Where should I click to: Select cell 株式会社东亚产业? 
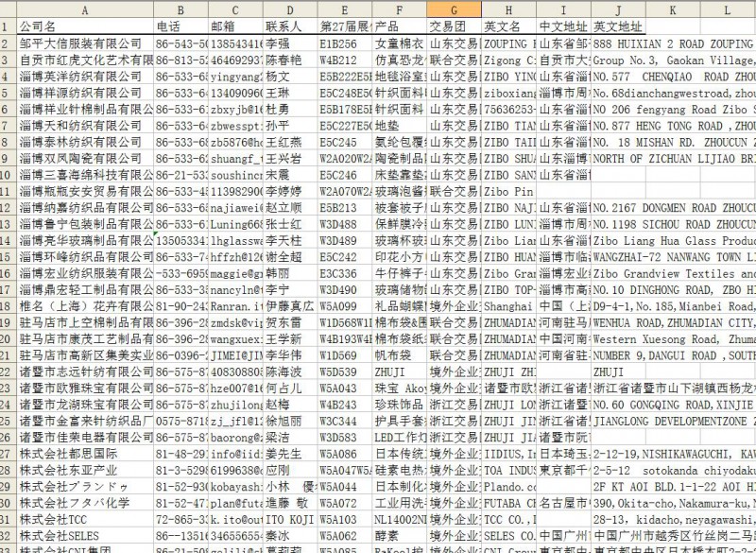[85, 470]
